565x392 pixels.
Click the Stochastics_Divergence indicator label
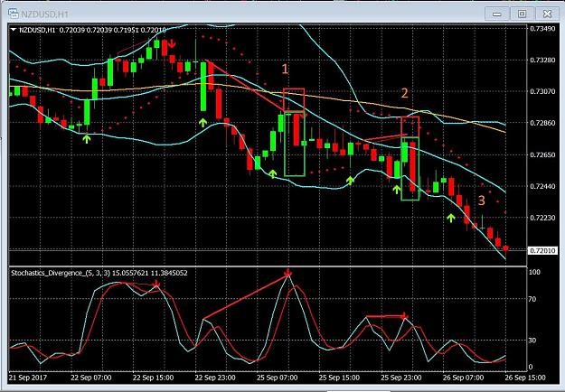[x=99, y=273]
